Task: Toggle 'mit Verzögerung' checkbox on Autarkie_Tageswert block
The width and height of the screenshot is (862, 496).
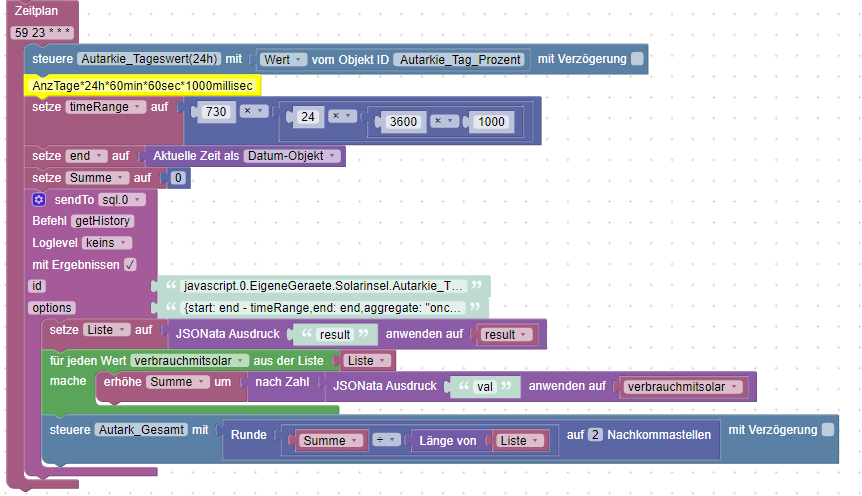Action: point(637,59)
